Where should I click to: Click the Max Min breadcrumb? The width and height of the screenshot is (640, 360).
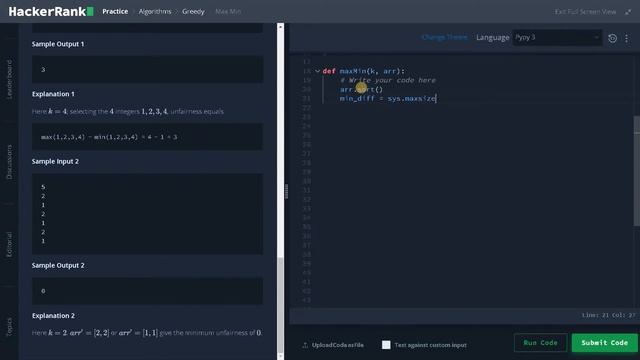pos(228,11)
